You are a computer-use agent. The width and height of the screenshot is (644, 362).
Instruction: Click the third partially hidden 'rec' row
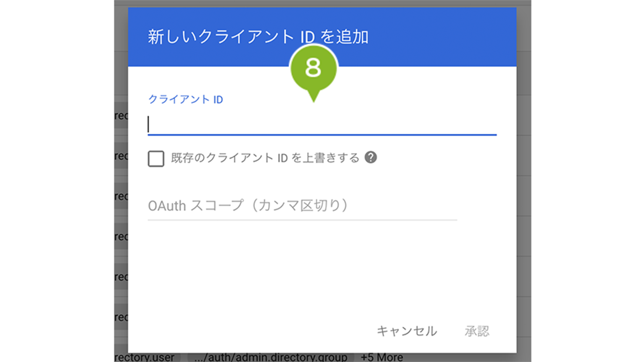pos(121,196)
